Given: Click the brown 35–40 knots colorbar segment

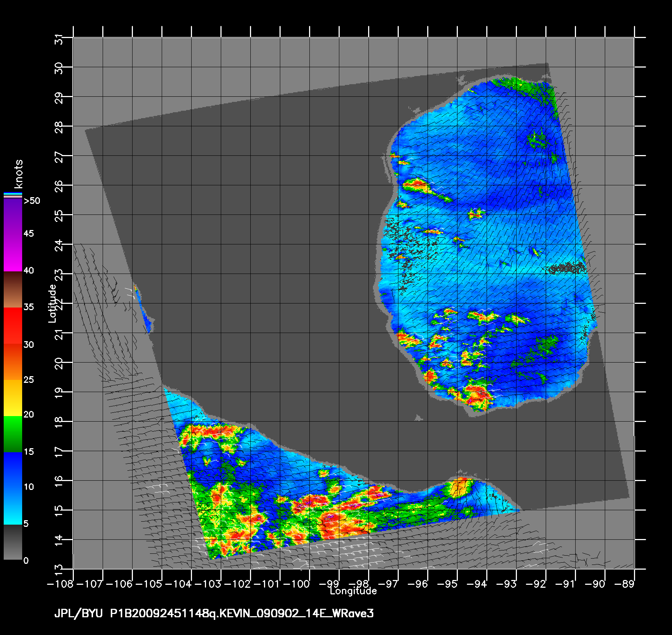Looking at the screenshot, I should pyautogui.click(x=13, y=290).
